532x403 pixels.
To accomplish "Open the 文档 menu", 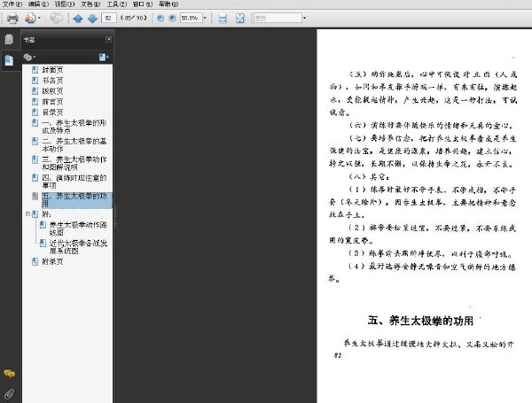I will (x=90, y=4).
